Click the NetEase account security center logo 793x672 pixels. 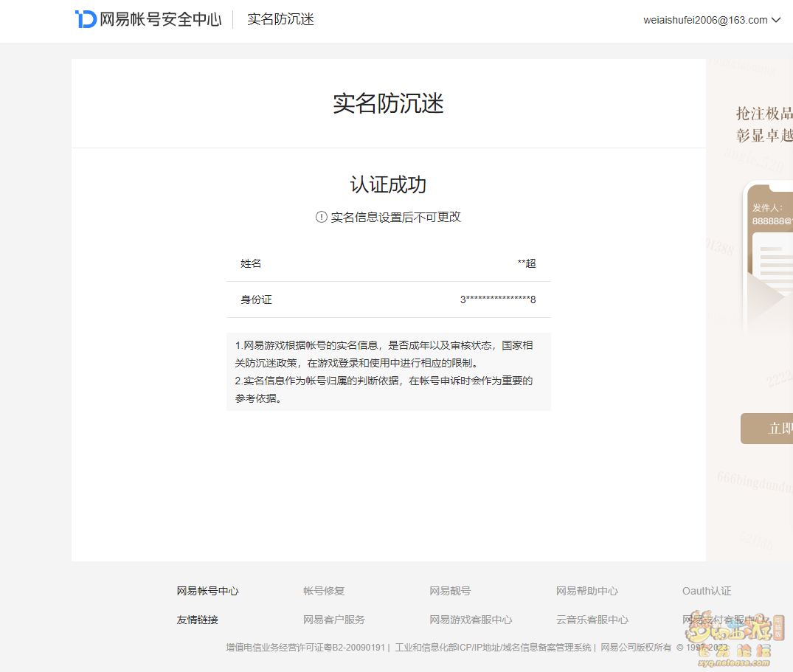pos(86,19)
